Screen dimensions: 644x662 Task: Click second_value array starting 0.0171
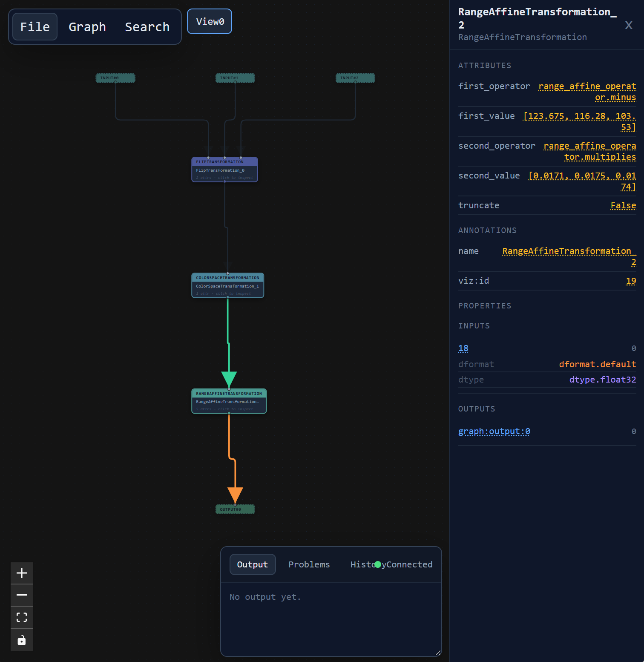[582, 181]
